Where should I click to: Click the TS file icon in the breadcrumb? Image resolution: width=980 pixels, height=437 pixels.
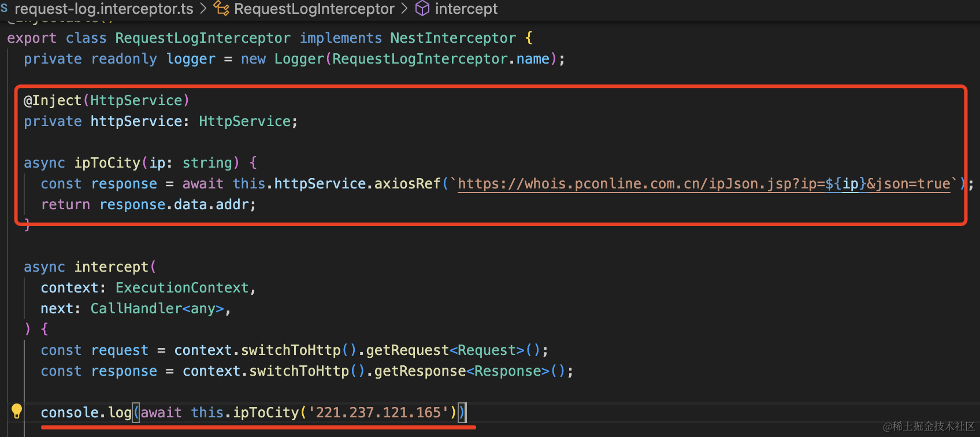(x=4, y=8)
